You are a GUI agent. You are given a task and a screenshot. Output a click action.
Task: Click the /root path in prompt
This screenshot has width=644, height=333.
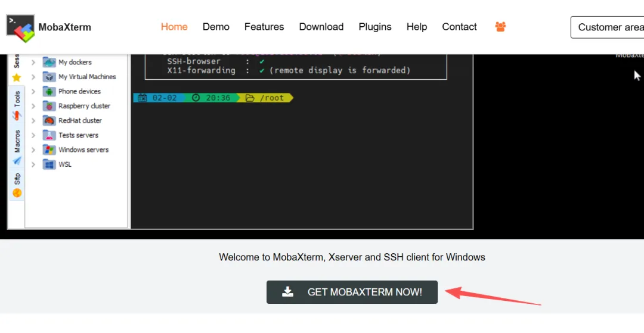(x=271, y=98)
